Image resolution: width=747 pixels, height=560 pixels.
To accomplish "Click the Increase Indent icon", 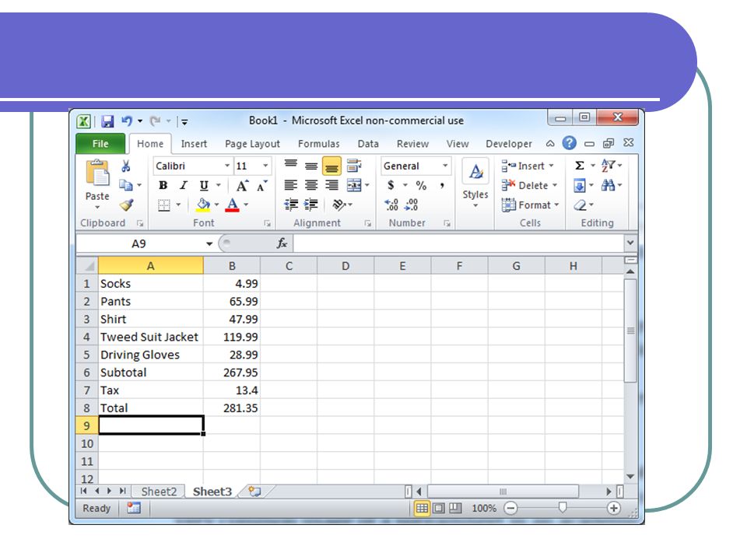I will pyautogui.click(x=311, y=205).
